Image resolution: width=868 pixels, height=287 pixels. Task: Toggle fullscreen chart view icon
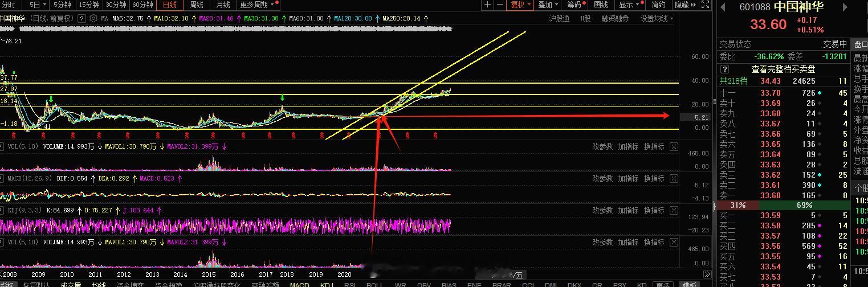pos(706,5)
